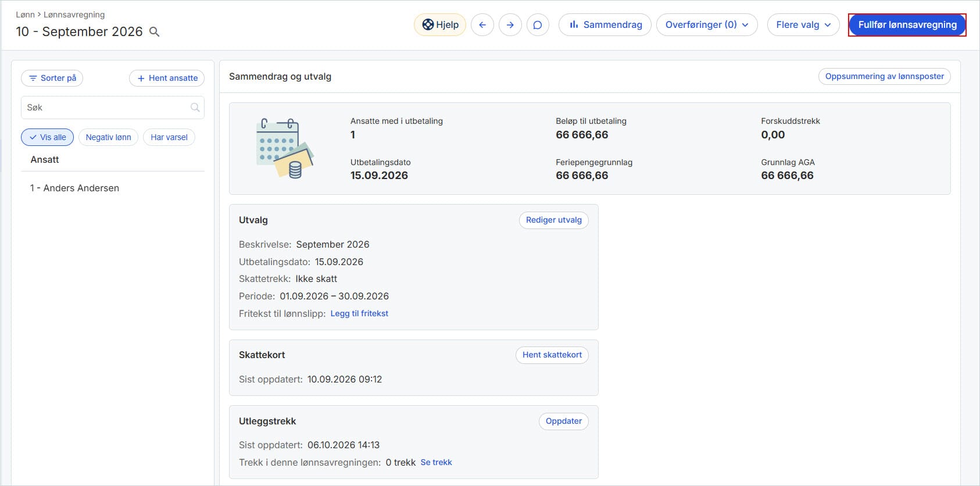
Task: Open the Sorter på sort menu
Action: (52, 78)
